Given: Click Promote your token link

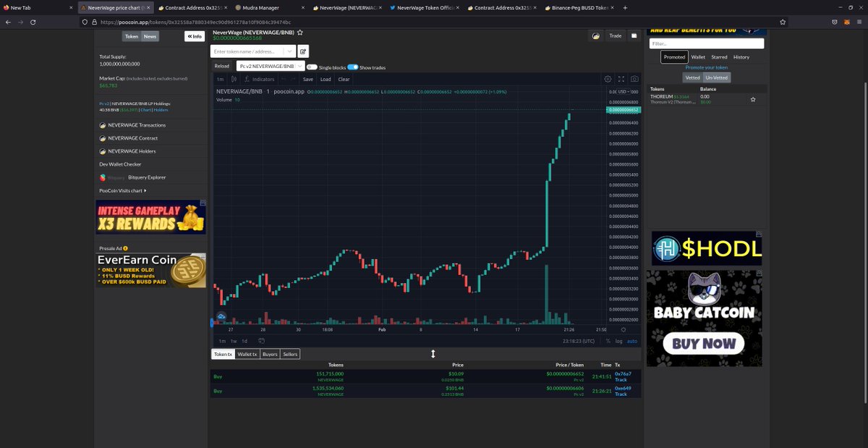Looking at the screenshot, I should pyautogui.click(x=707, y=67).
